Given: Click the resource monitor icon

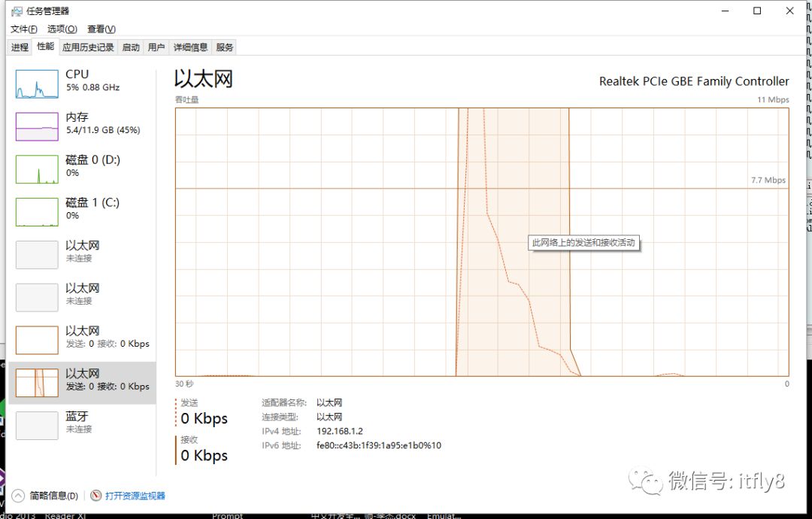Looking at the screenshot, I should 95,496.
